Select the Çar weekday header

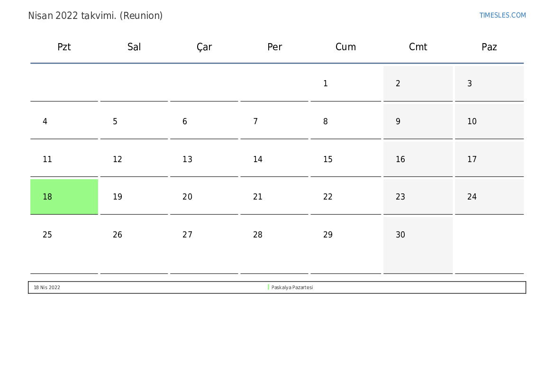coord(204,47)
